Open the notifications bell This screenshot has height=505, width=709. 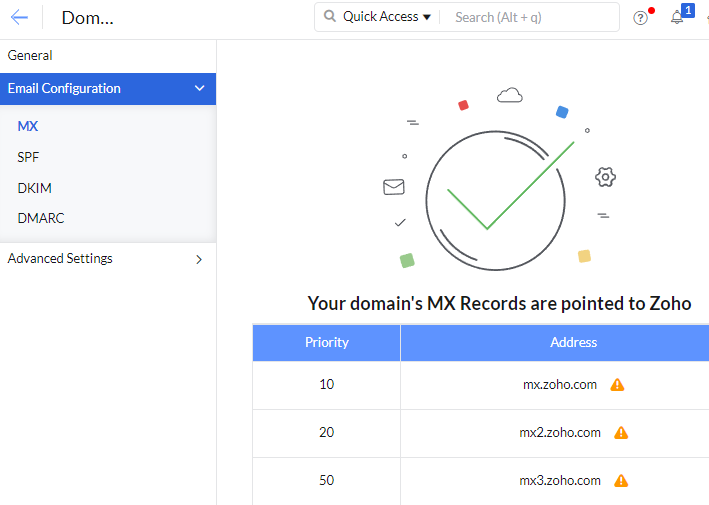click(677, 17)
